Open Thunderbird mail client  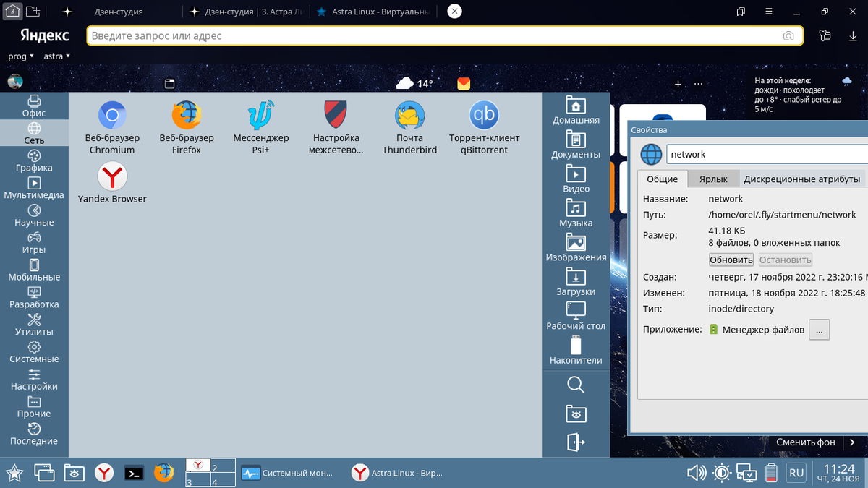409,127
